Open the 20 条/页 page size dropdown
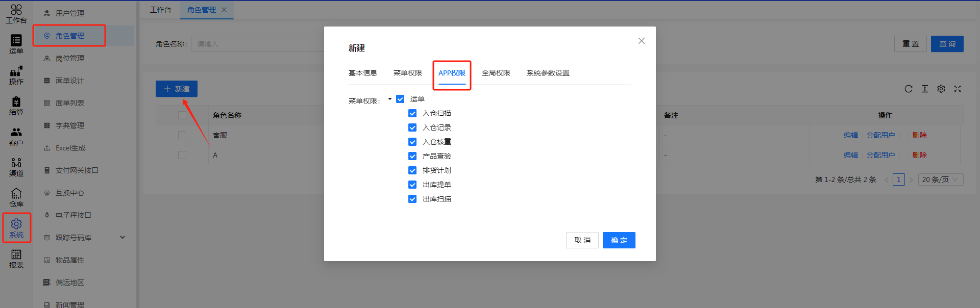 tap(940, 179)
